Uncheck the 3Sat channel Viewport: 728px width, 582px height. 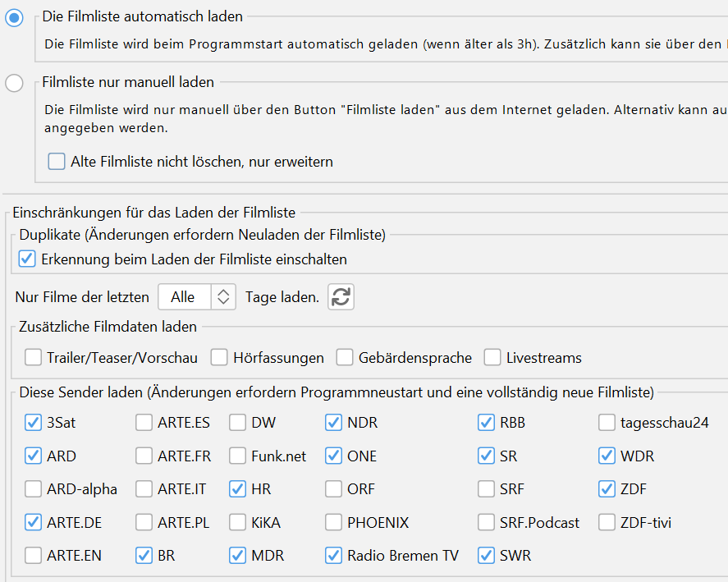pos(33,424)
